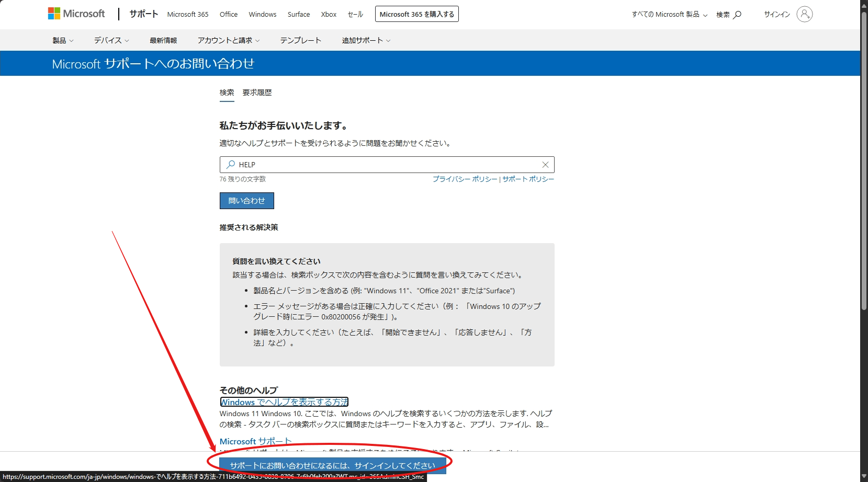The width and height of the screenshot is (868, 482).
Task: Switch to the 検索 tab
Action: tap(227, 93)
